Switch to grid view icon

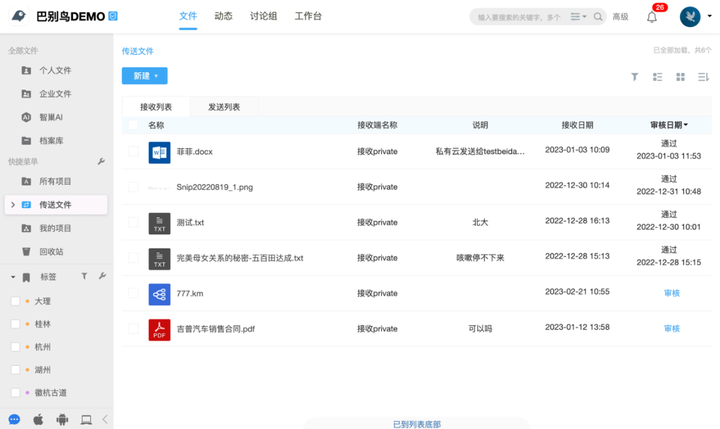pyautogui.click(x=681, y=77)
